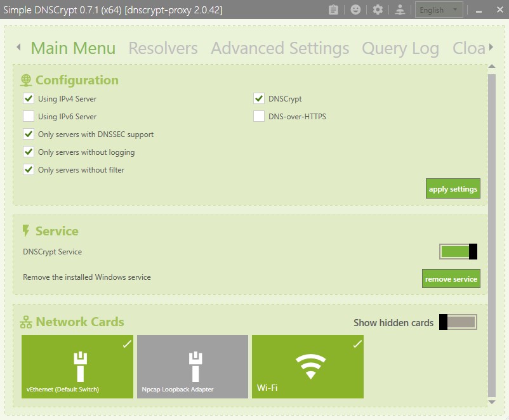Viewport: 509px width, 420px height.
Task: Enable Using IPv6 Server checkbox
Action: (x=29, y=116)
